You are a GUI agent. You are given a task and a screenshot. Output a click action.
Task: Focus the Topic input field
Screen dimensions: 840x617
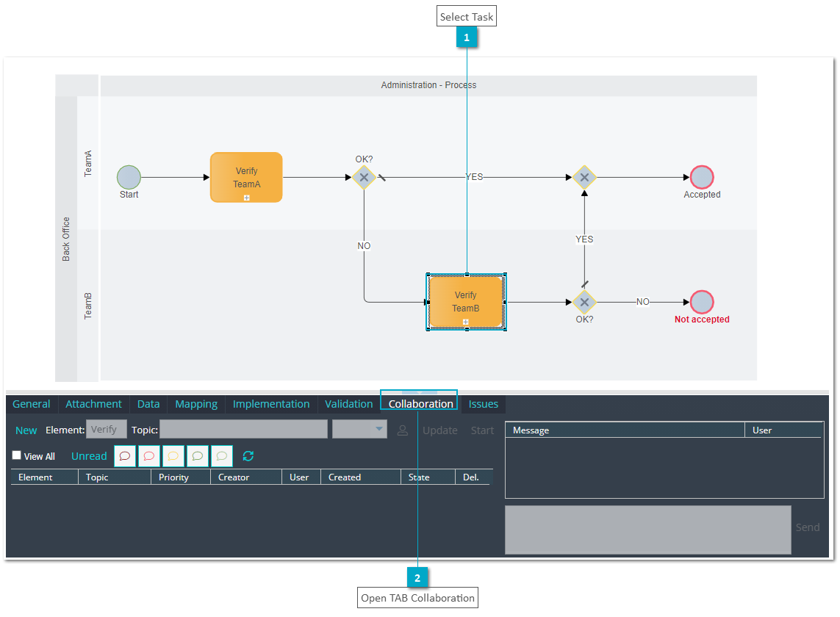pos(244,429)
